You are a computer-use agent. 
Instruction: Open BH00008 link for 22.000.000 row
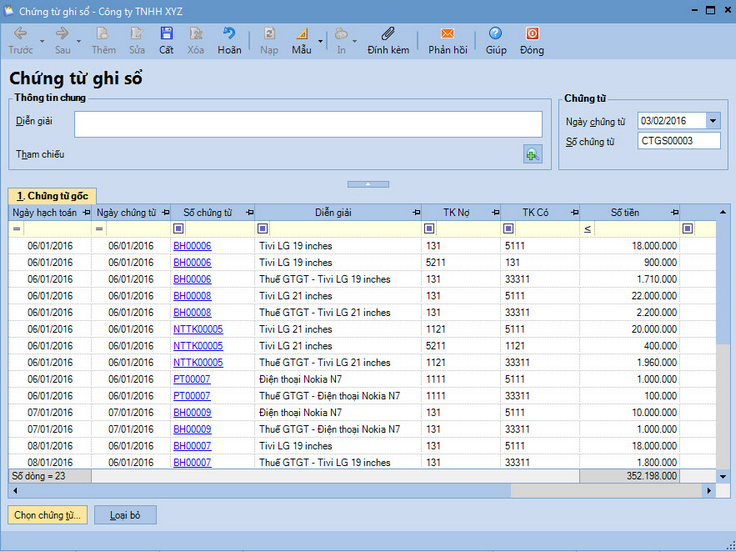coord(192,296)
